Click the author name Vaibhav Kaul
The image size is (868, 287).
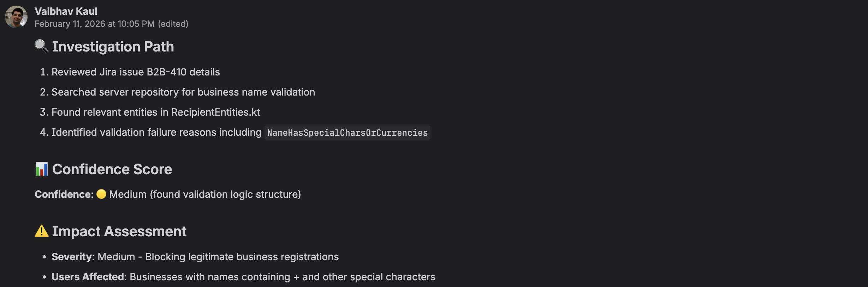pos(66,11)
